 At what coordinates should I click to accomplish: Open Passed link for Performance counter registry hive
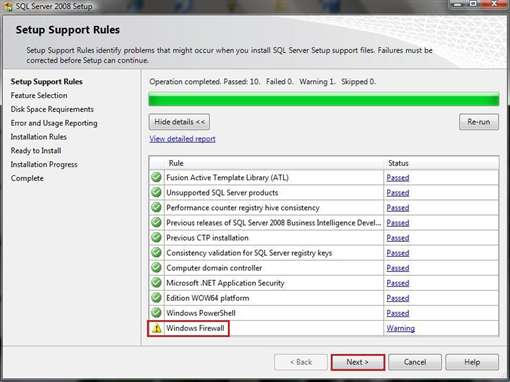(398, 208)
